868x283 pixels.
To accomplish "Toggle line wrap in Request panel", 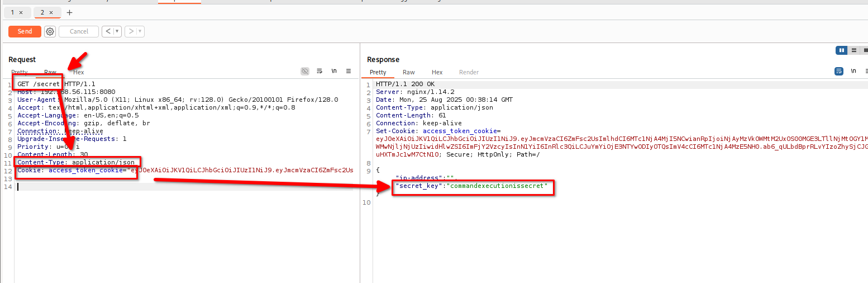I will (319, 71).
